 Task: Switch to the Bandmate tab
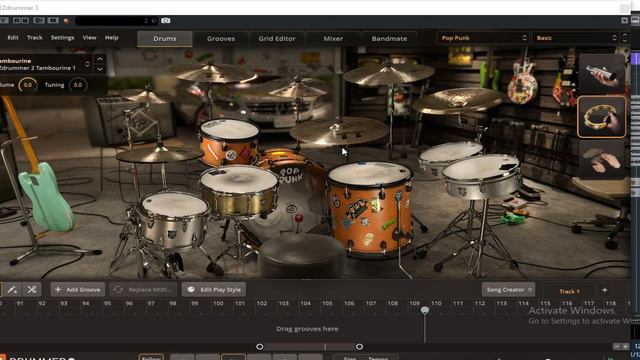389,38
